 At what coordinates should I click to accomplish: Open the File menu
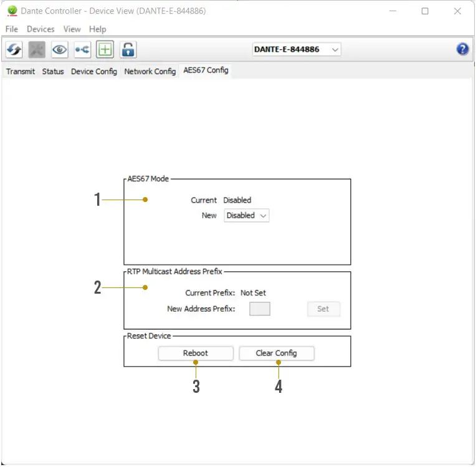[12, 29]
